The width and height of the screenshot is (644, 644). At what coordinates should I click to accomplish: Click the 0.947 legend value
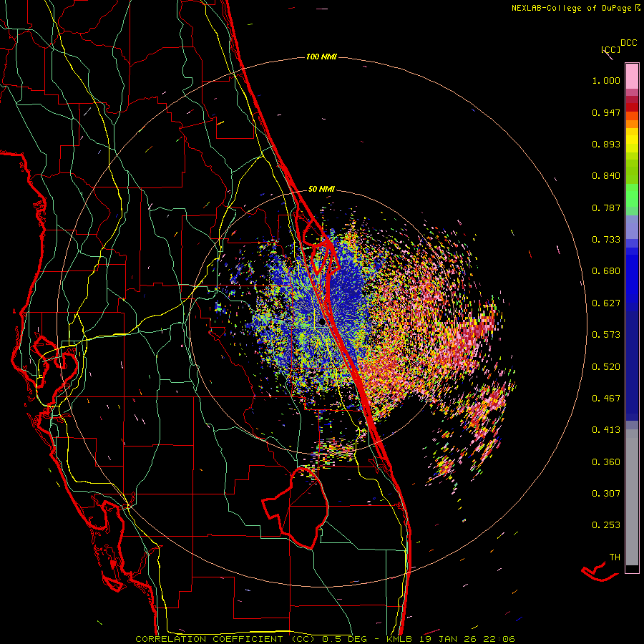606,112
